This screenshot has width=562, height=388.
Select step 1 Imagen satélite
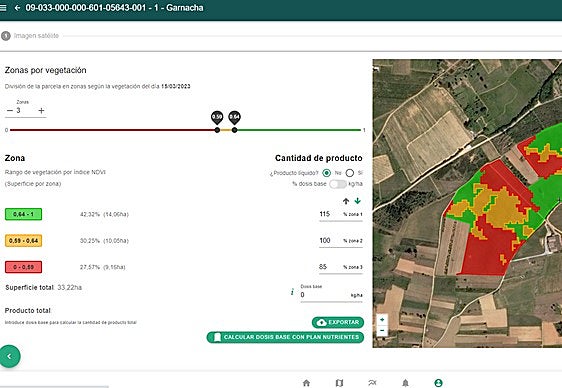[30, 36]
